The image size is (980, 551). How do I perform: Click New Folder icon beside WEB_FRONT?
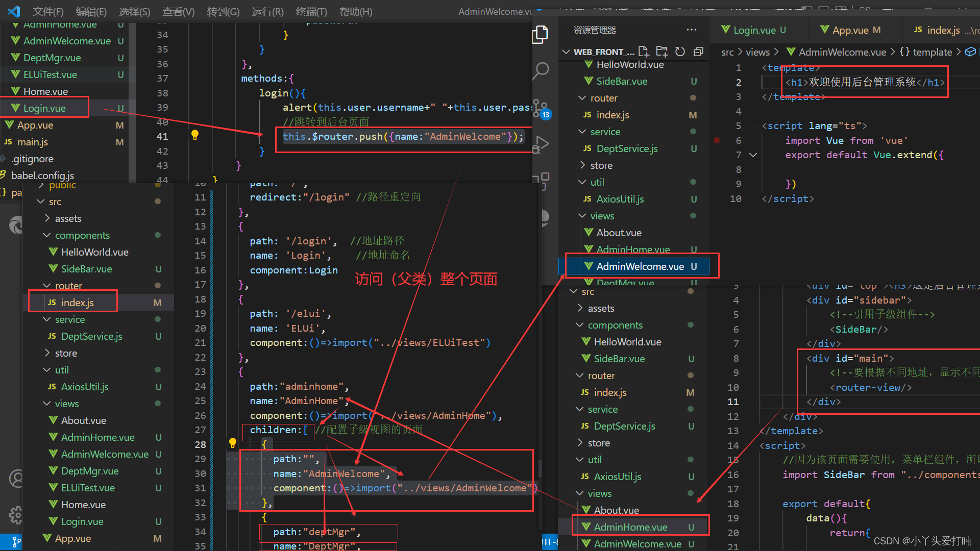tap(662, 52)
